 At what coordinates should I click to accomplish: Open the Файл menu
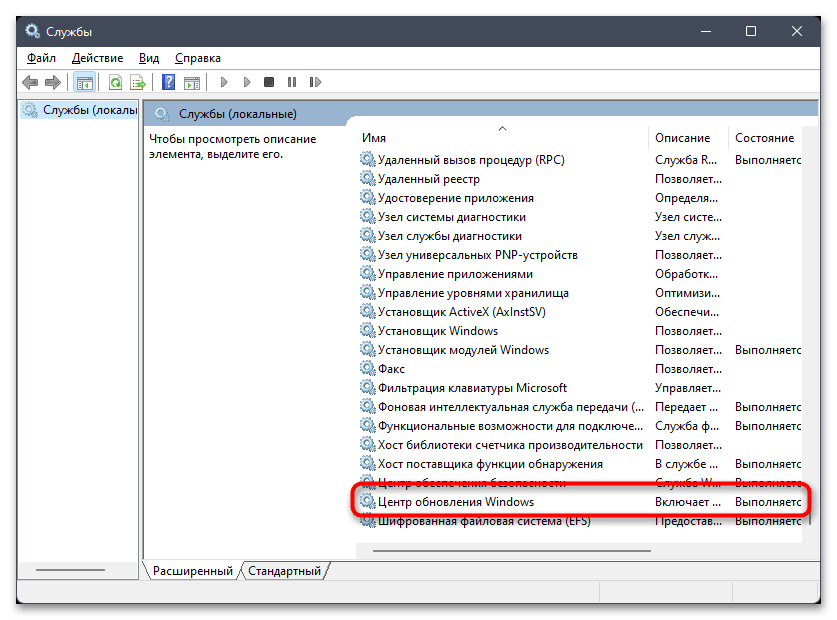point(41,58)
